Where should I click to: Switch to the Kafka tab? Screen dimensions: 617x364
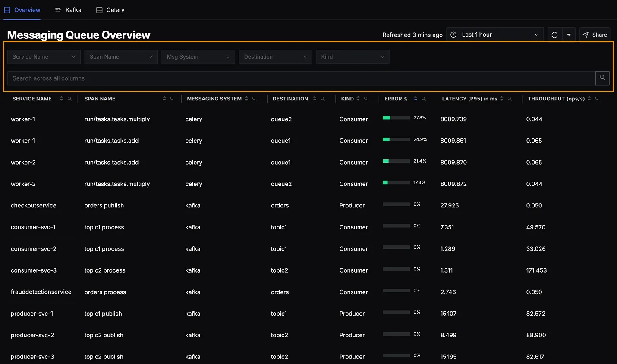pos(68,10)
